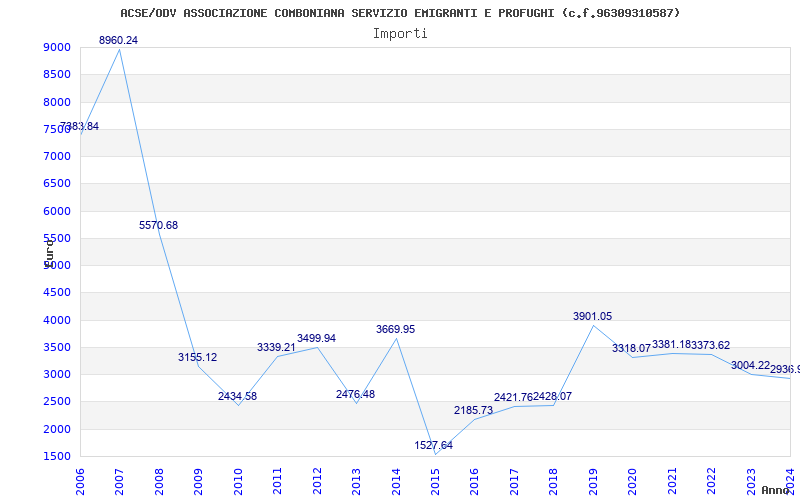Image resolution: width=800 pixels, height=500 pixels.
Task: Click the Importi subtitle above the chart
Action: [x=400, y=33]
